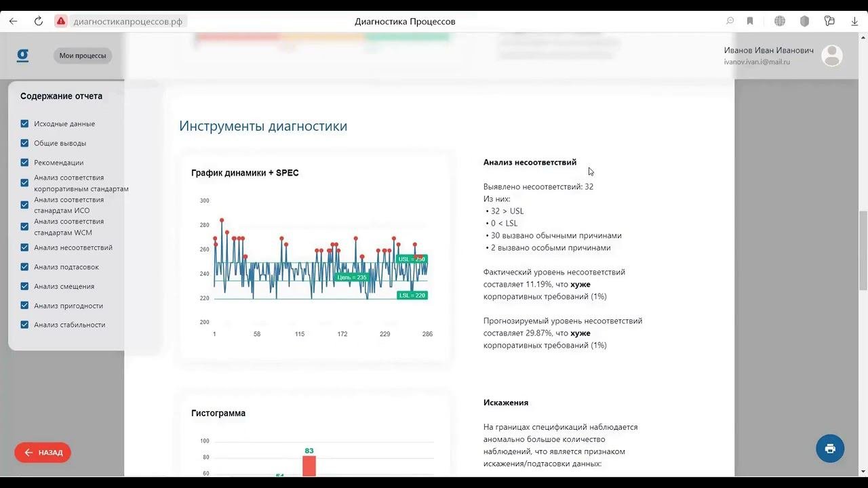Image resolution: width=868 pixels, height=488 pixels.
Task: Click the email ivanov.ivan.i@mail.ru
Action: [x=757, y=62]
